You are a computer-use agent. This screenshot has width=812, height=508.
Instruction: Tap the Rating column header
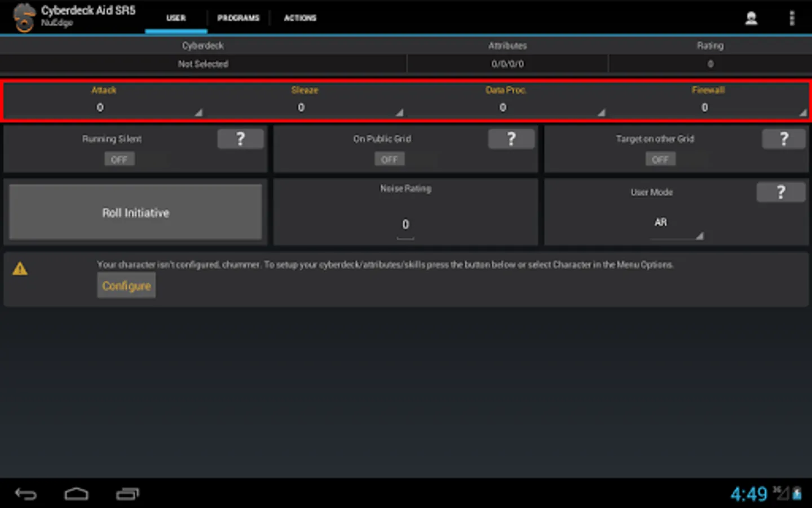click(x=710, y=46)
